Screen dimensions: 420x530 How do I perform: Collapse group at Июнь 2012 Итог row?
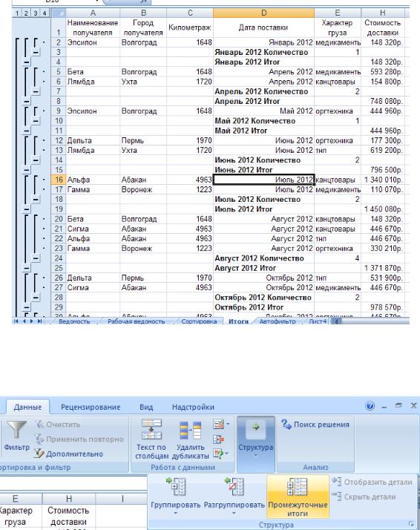(x=27, y=170)
